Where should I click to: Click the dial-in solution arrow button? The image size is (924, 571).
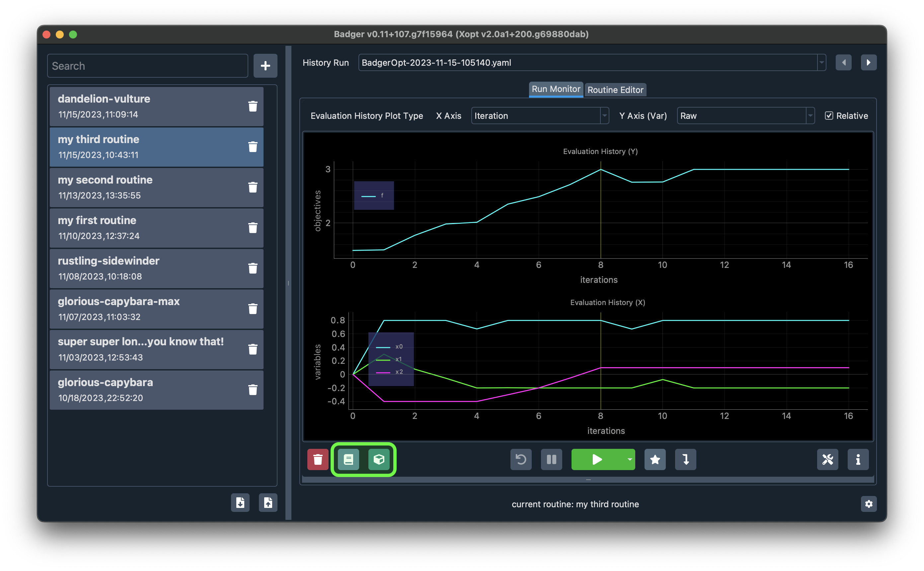pos(685,459)
